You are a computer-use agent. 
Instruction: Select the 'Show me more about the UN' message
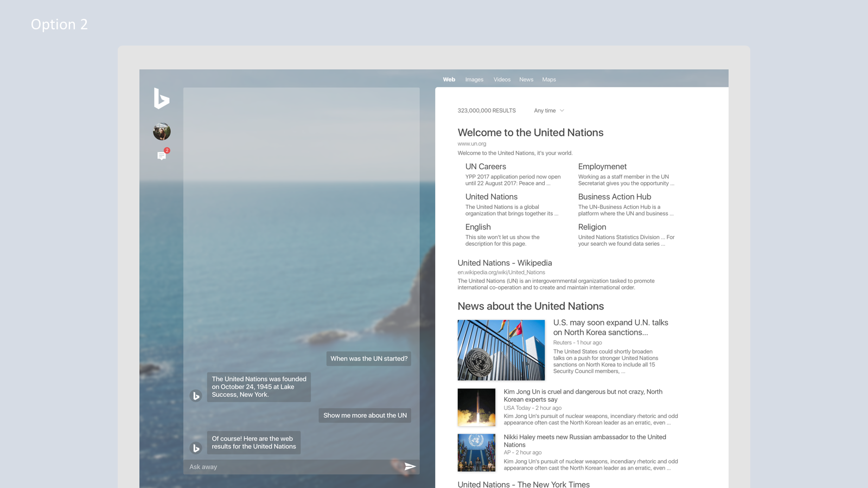(365, 415)
